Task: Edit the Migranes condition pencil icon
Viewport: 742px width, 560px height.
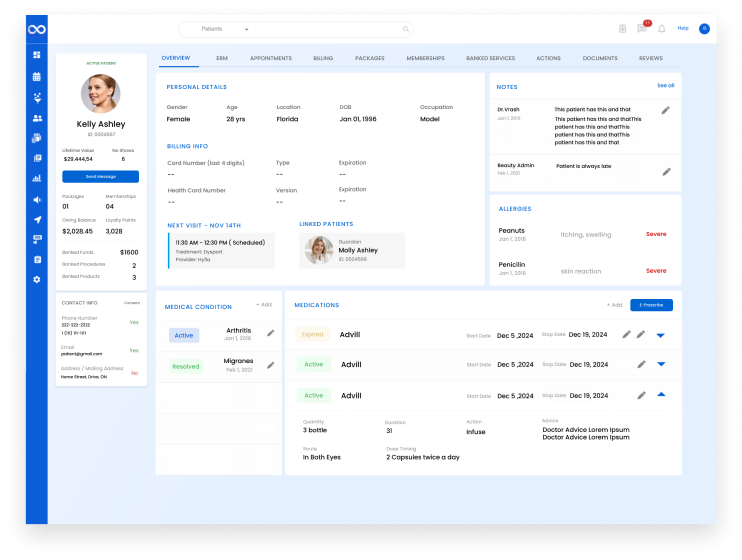Action: (x=270, y=365)
